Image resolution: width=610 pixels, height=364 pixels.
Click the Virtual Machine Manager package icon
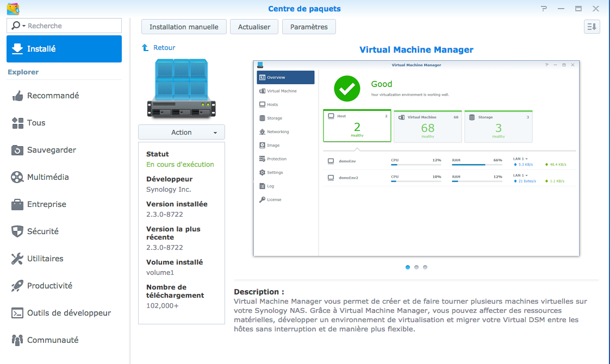(181, 88)
